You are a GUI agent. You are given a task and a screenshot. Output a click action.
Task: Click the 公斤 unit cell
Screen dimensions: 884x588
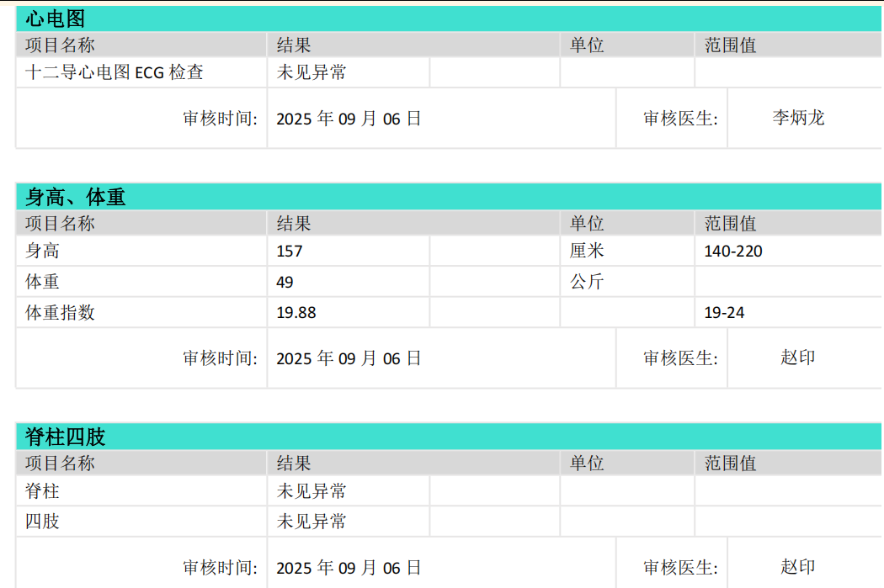(587, 282)
